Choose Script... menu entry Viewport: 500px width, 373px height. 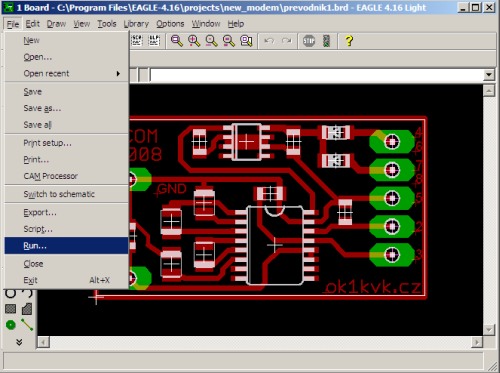point(66,229)
